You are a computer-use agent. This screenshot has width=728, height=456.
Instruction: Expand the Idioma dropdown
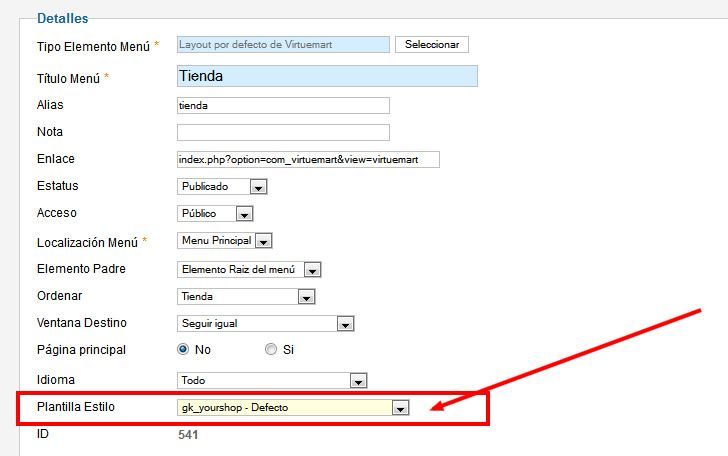pyautogui.click(x=272, y=380)
